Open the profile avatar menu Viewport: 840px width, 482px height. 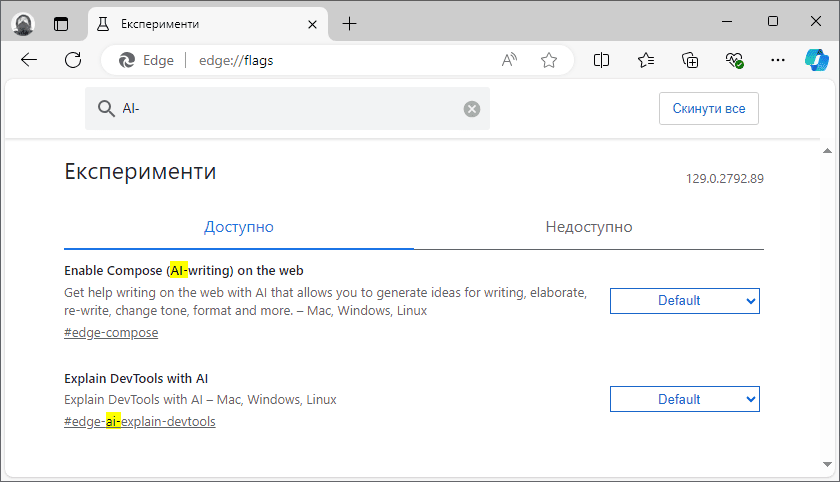(x=23, y=24)
